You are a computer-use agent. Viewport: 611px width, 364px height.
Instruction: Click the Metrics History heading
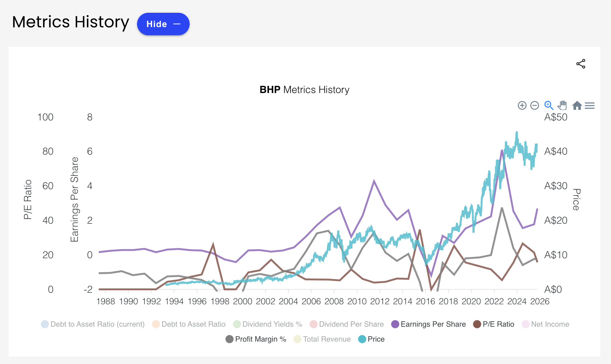(71, 22)
